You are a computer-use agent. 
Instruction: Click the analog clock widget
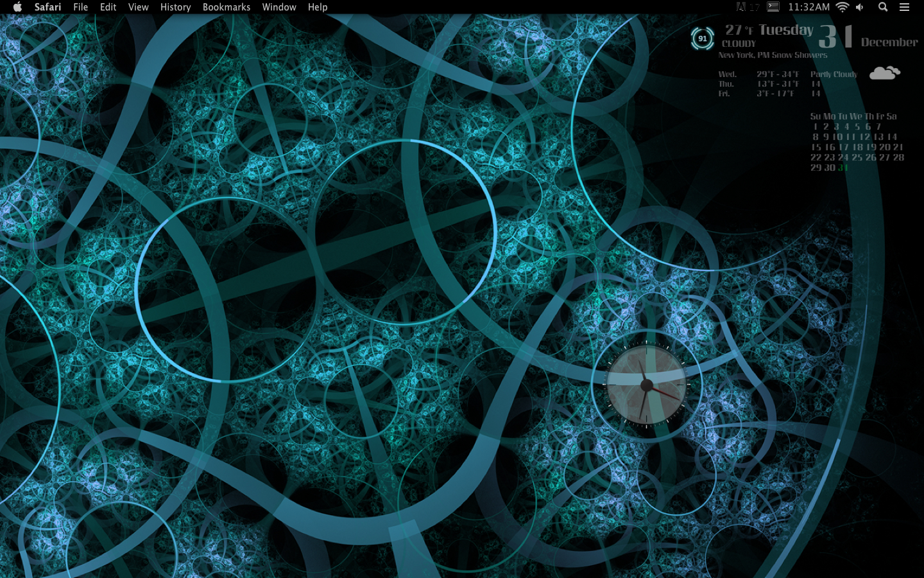coord(646,385)
